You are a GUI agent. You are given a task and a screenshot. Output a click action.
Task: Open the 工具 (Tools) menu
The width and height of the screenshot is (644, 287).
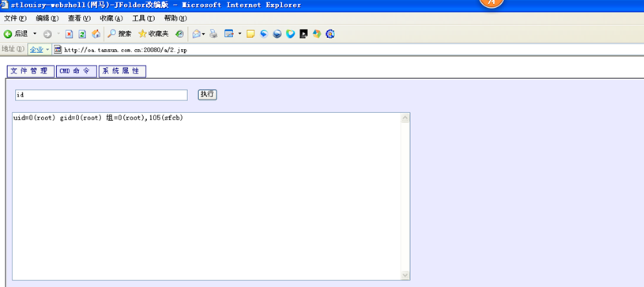click(x=143, y=18)
